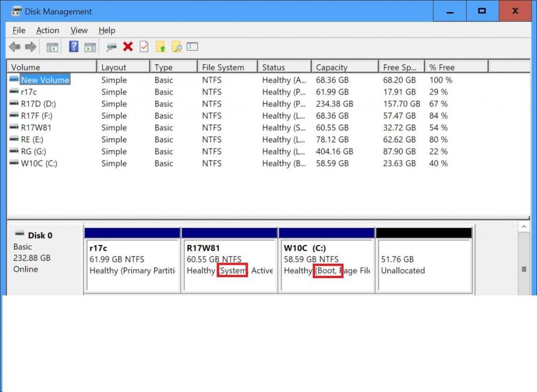The image size is (537, 392).
Task: Maximize the Disk Management window
Action: (482, 11)
